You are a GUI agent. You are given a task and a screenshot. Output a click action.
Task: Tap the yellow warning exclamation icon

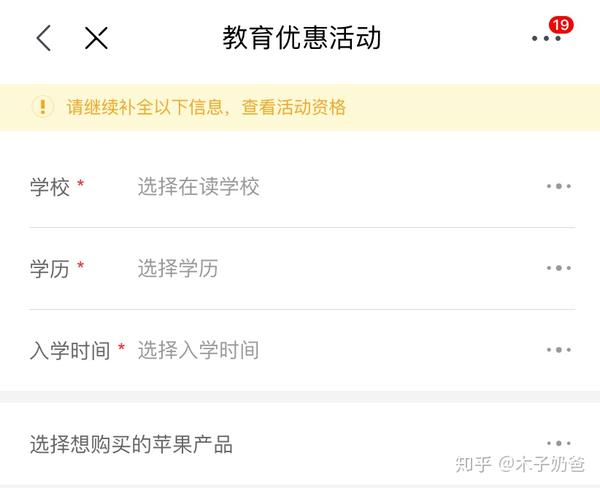pos(42,107)
